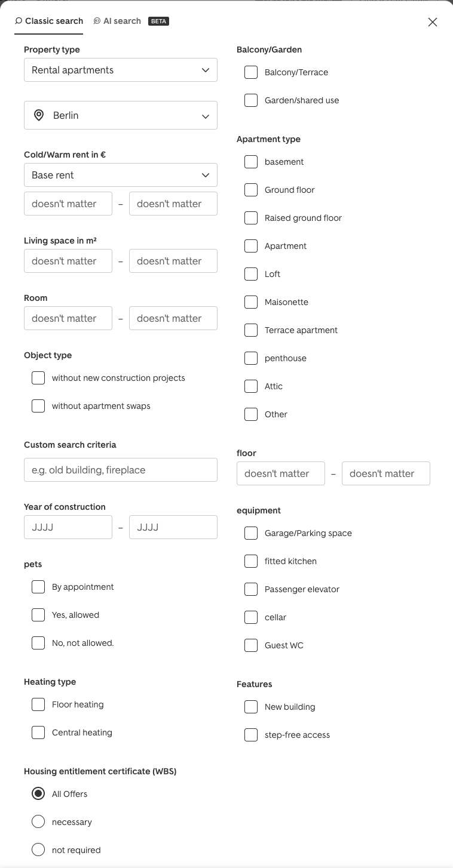This screenshot has height=868, width=453.
Task: Select WBS not required radio button
Action: pyautogui.click(x=38, y=850)
